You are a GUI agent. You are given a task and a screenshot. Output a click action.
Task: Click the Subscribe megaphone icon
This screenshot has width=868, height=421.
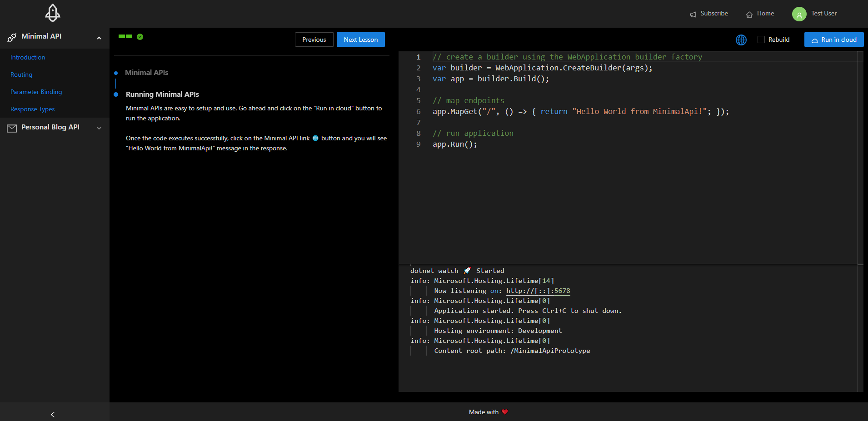(x=693, y=15)
